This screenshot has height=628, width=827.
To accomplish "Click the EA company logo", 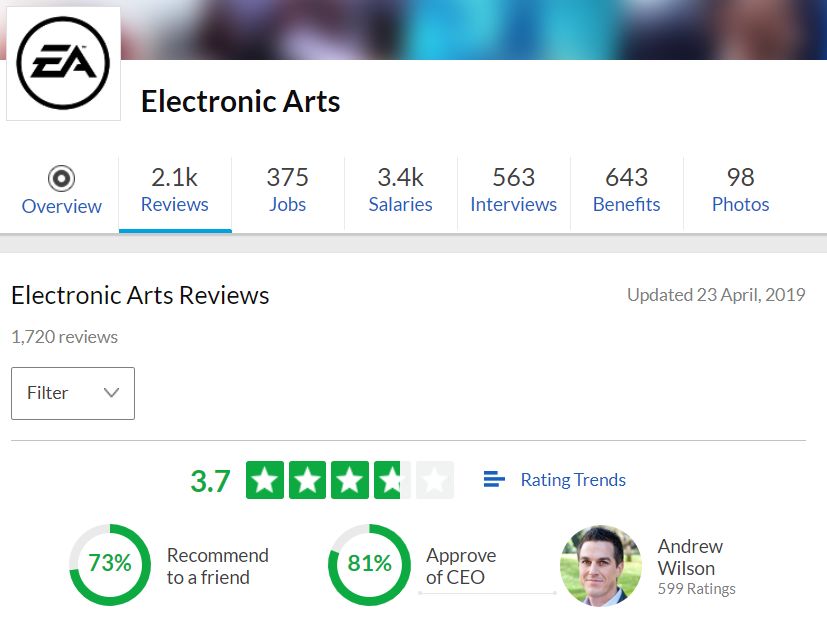I will 63,63.
